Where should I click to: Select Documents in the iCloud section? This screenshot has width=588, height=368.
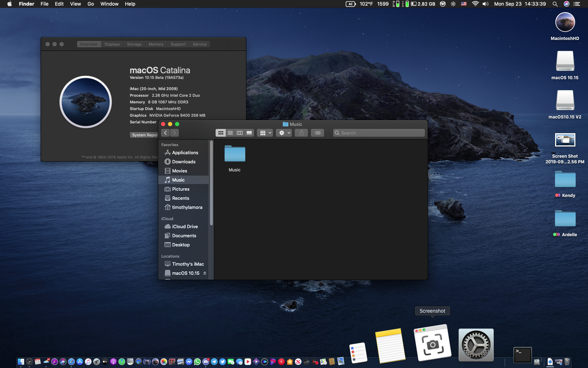click(x=184, y=236)
